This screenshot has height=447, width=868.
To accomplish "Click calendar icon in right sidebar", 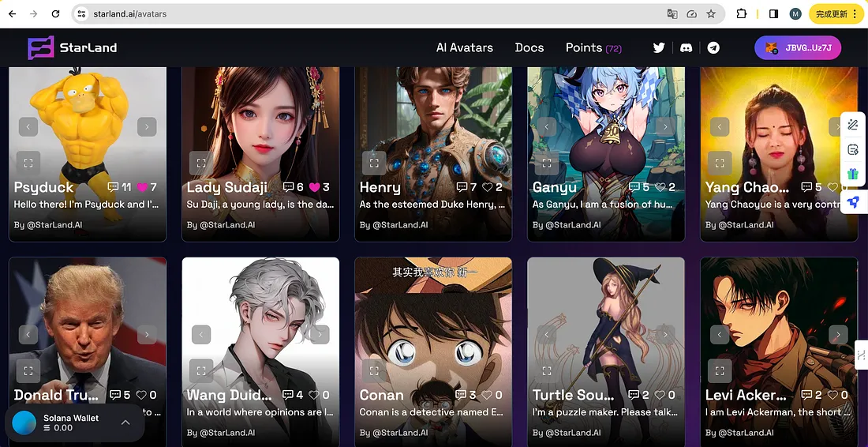I will (x=853, y=149).
